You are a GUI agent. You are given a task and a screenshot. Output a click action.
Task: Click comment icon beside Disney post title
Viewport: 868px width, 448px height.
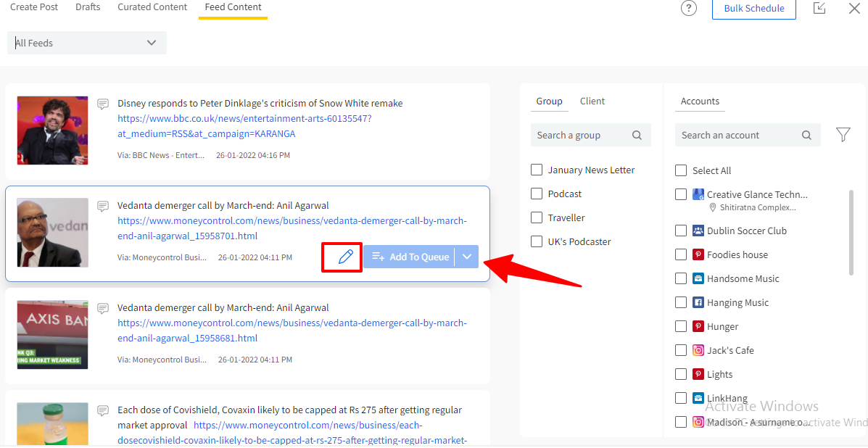[103, 104]
